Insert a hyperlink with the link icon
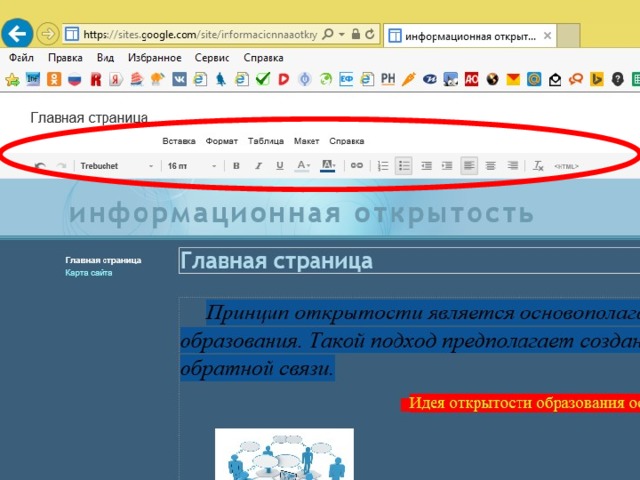The height and width of the screenshot is (480, 640). (356, 166)
